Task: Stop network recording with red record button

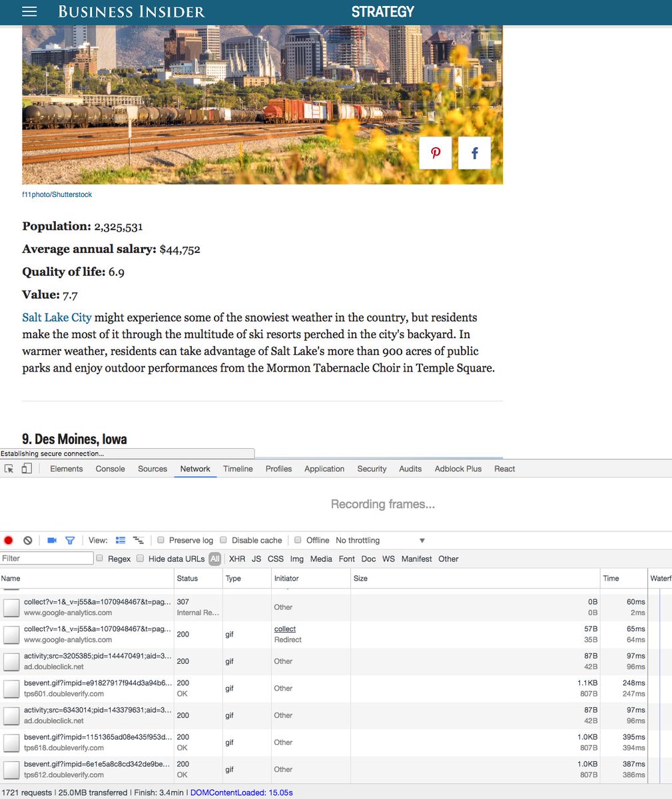Action: click(x=9, y=541)
